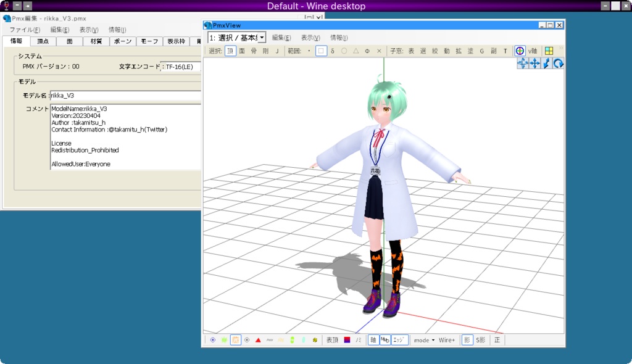Click the 正 button at bottom right

[497, 339]
